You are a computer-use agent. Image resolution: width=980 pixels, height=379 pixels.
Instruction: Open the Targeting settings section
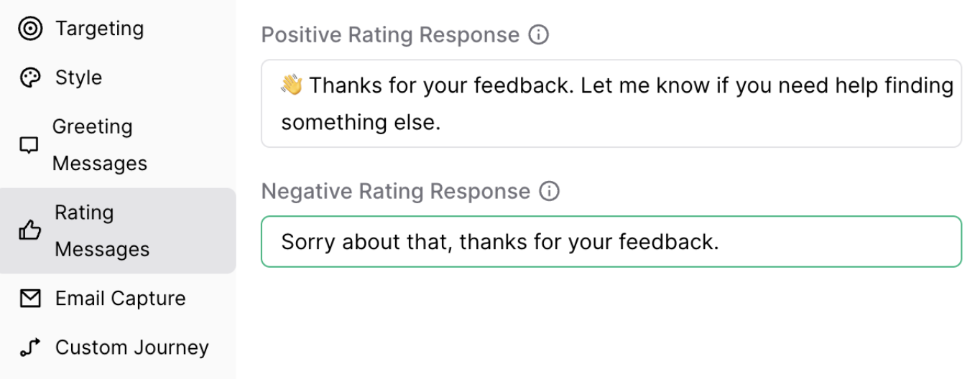99,29
